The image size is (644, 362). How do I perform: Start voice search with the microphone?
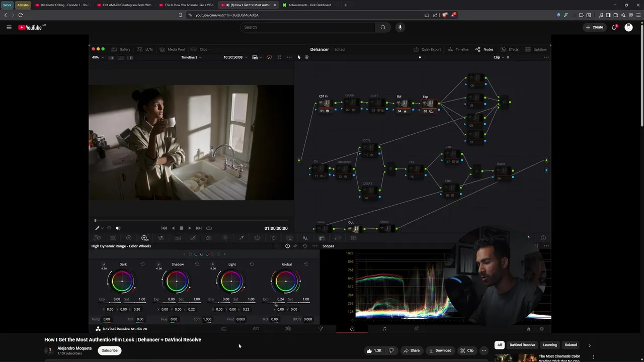pyautogui.click(x=400, y=27)
